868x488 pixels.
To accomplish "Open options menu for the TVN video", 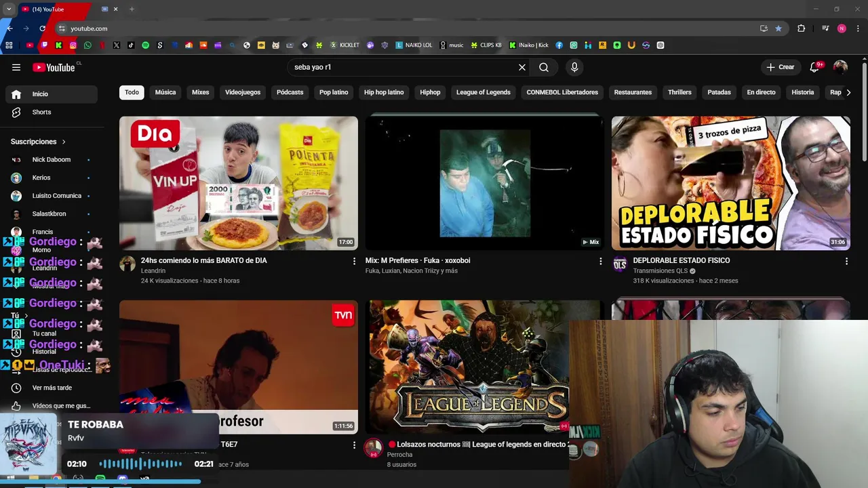I will click(x=354, y=445).
